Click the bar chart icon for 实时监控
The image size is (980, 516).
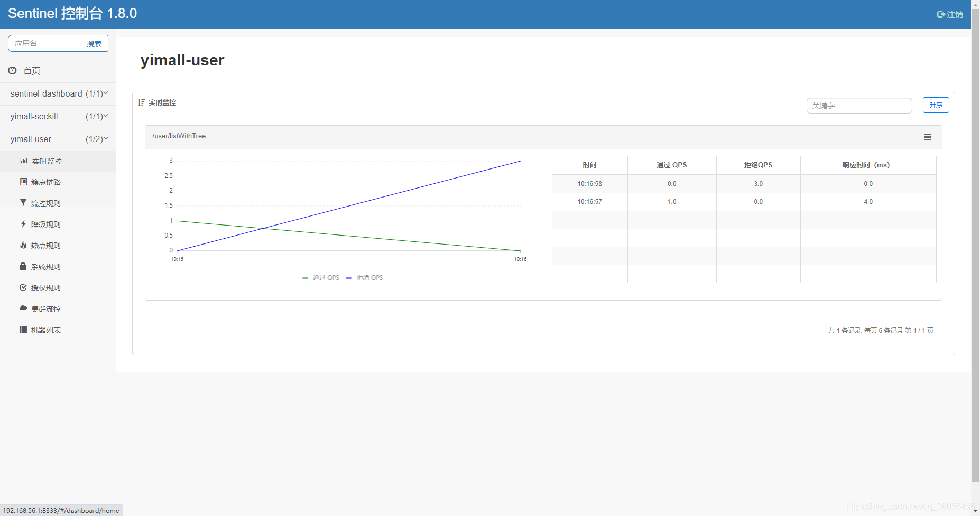(23, 161)
